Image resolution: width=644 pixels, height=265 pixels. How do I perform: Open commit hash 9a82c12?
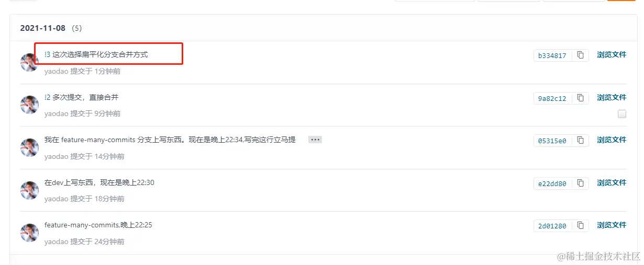[552, 98]
